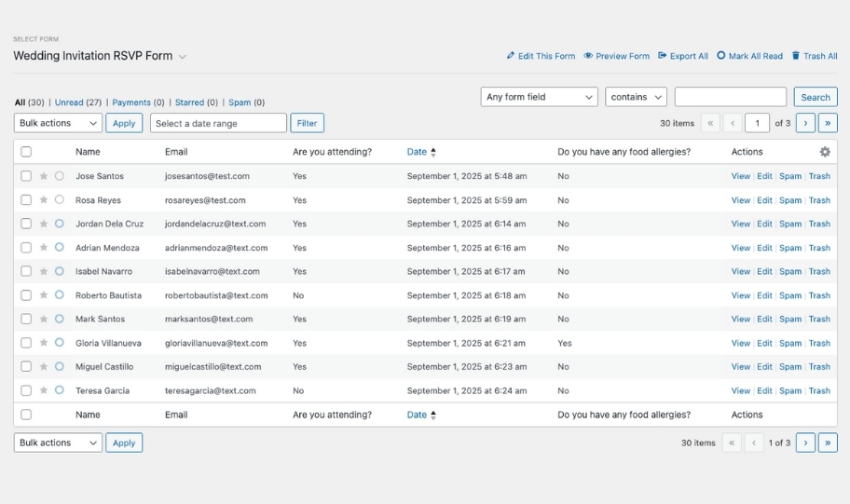Viewport: 850px width, 504px height.
Task: Tick the Teresa Garcia row checkbox
Action: 26,390
